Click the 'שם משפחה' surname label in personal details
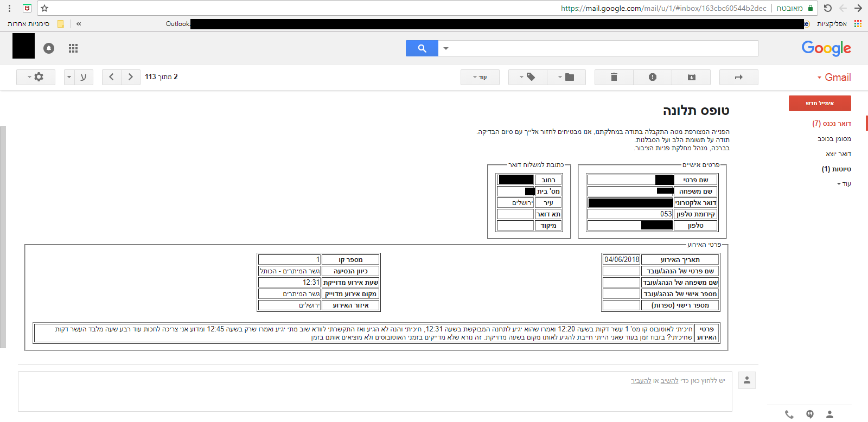The width and height of the screenshot is (868, 422). tap(695, 191)
